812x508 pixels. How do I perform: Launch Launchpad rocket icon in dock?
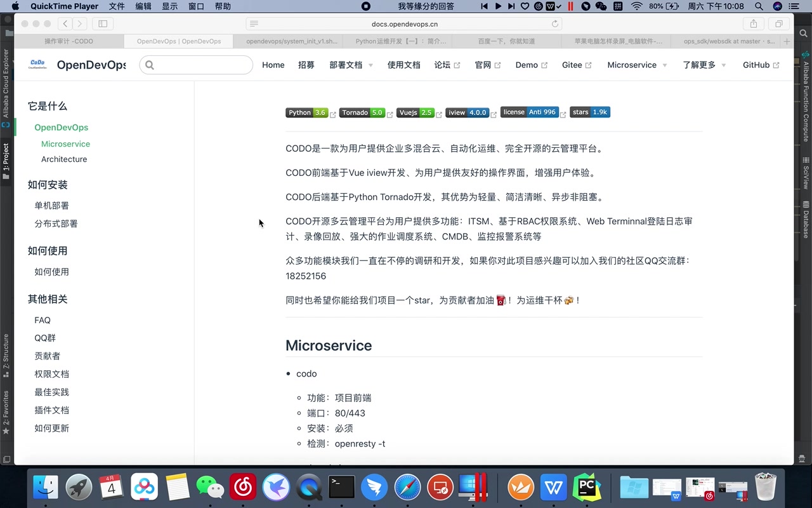[x=79, y=488]
